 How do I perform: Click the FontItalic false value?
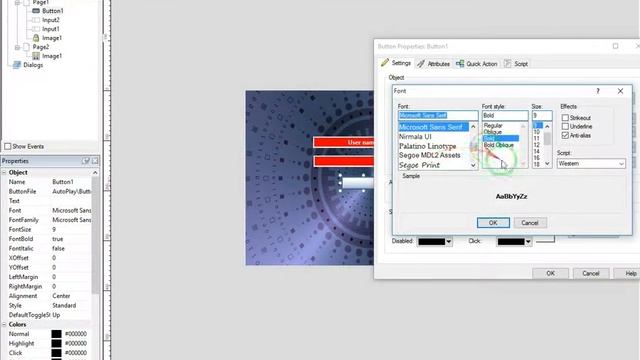pos(58,249)
